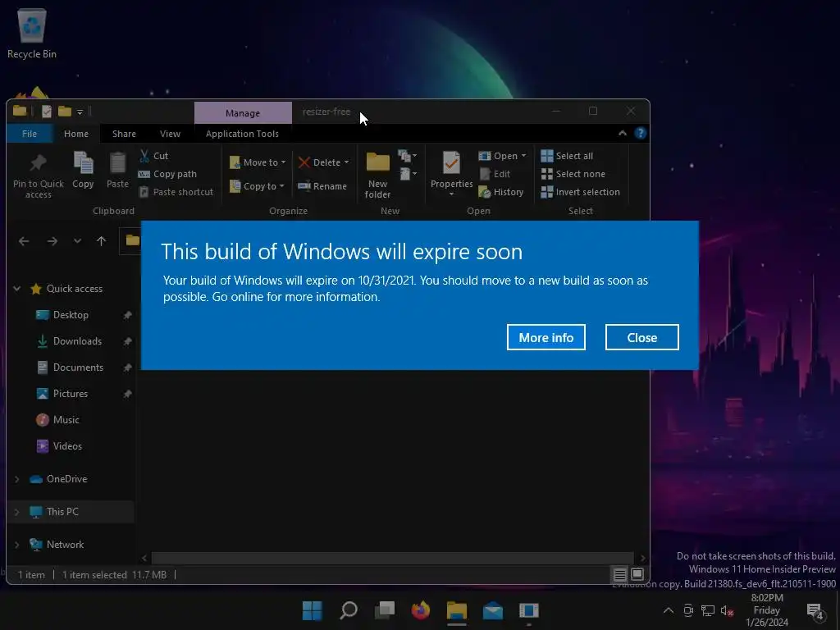Viewport: 840px width, 630px height.
Task: Switch to the Home ribbon tab
Action: click(76, 134)
